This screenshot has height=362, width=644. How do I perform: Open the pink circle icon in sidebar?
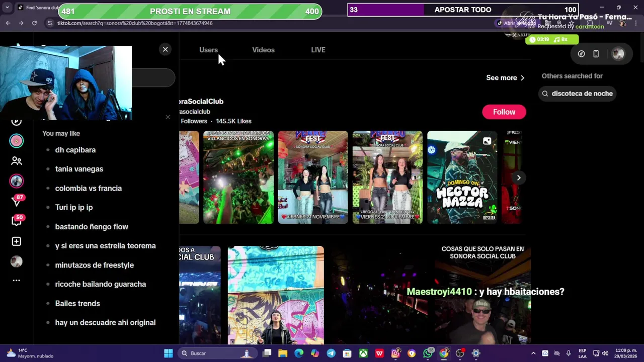[x=17, y=141]
